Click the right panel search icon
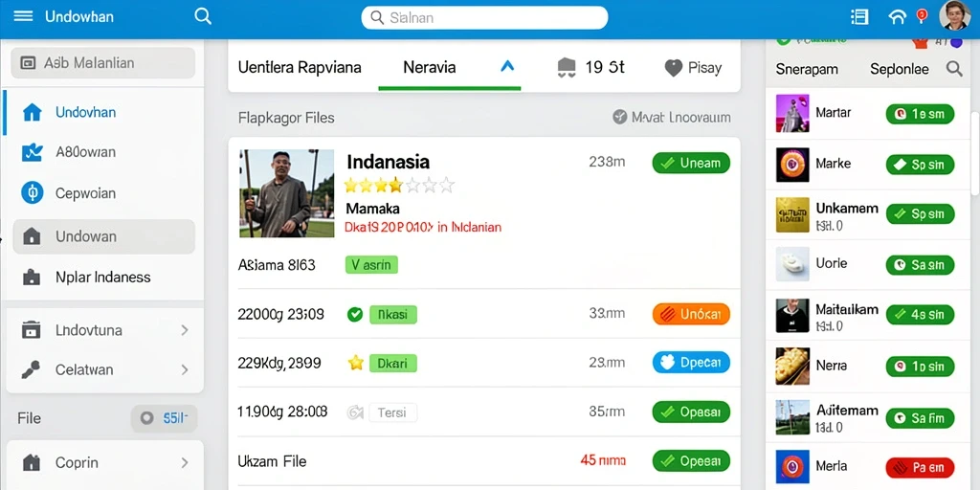Screen dimensions: 980x490 tap(954, 68)
